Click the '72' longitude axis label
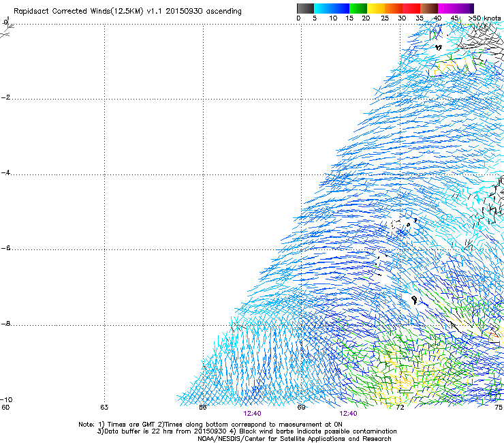The image size is (504, 443). (x=400, y=408)
